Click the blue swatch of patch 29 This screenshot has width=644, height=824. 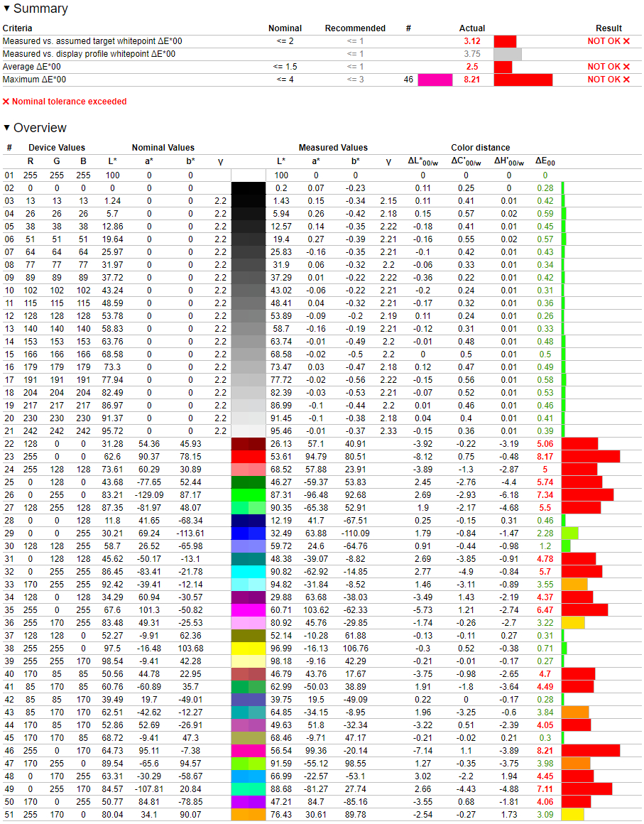pos(249,533)
